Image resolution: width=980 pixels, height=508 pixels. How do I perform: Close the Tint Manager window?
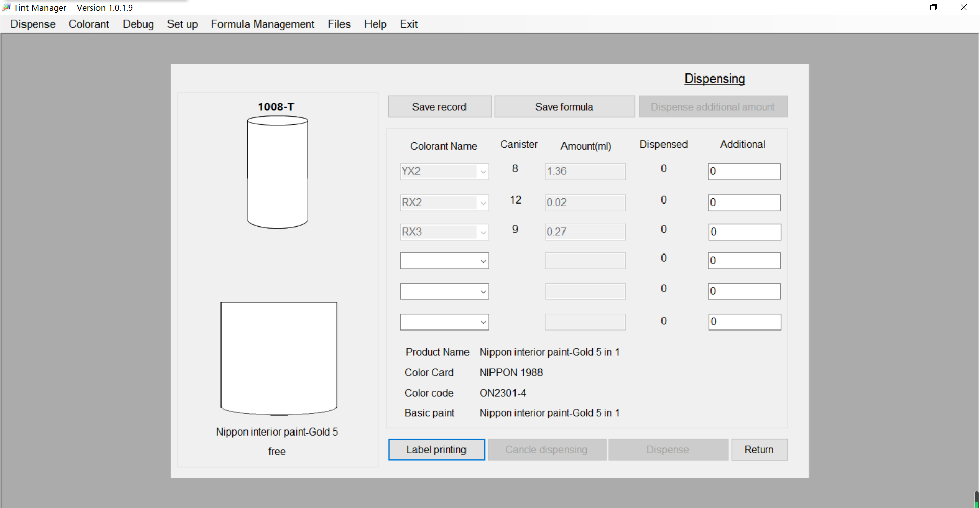pos(964,7)
